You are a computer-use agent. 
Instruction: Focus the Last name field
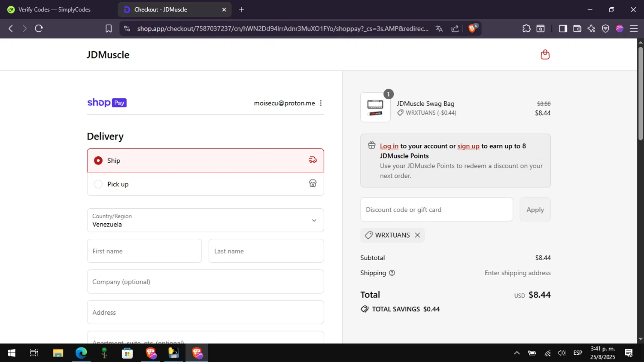[266, 251]
